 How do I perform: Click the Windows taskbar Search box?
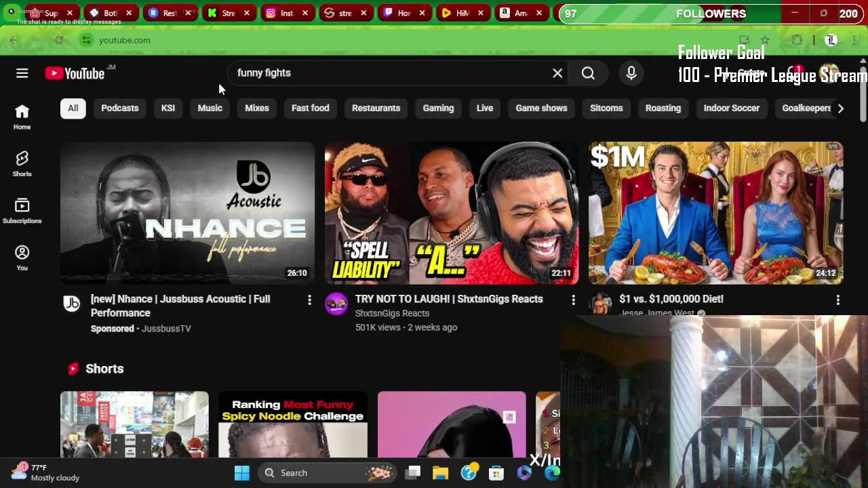328,473
